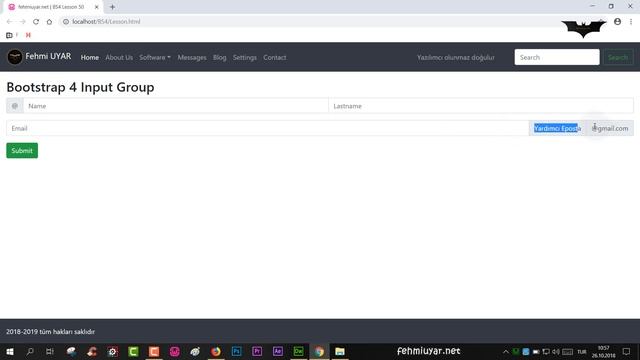Open Dreamweaver from the taskbar
The height and width of the screenshot is (360, 640).
(x=298, y=351)
